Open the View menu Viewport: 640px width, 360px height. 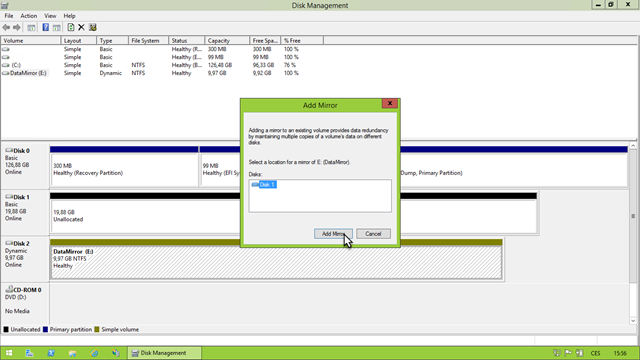coord(50,16)
